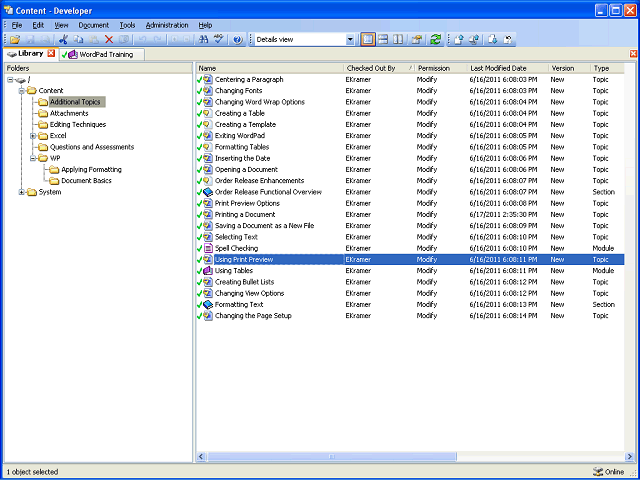640x480 pixels.
Task: Click the Formatting Text blue section icon
Action: (208, 304)
